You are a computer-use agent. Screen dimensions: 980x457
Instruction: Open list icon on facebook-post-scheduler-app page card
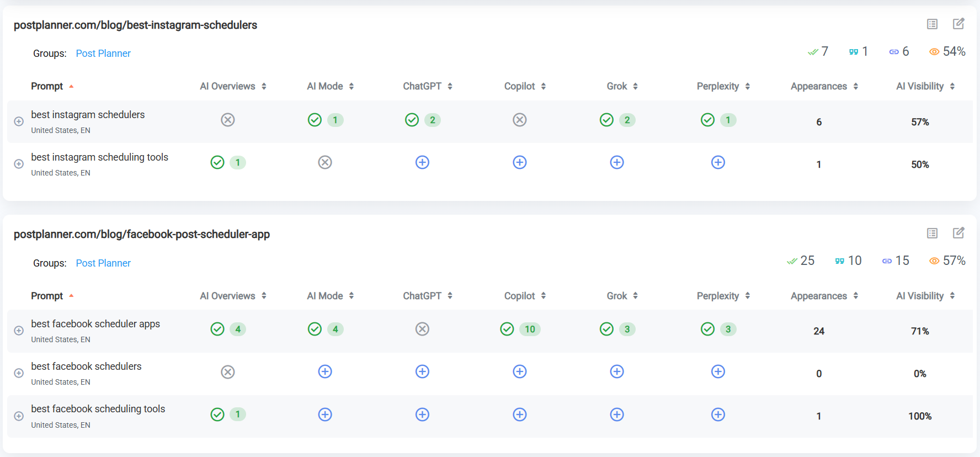[932, 233]
